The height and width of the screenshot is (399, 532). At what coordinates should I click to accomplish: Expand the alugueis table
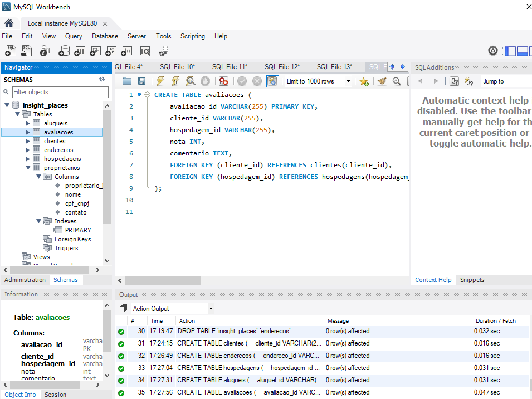(28, 123)
